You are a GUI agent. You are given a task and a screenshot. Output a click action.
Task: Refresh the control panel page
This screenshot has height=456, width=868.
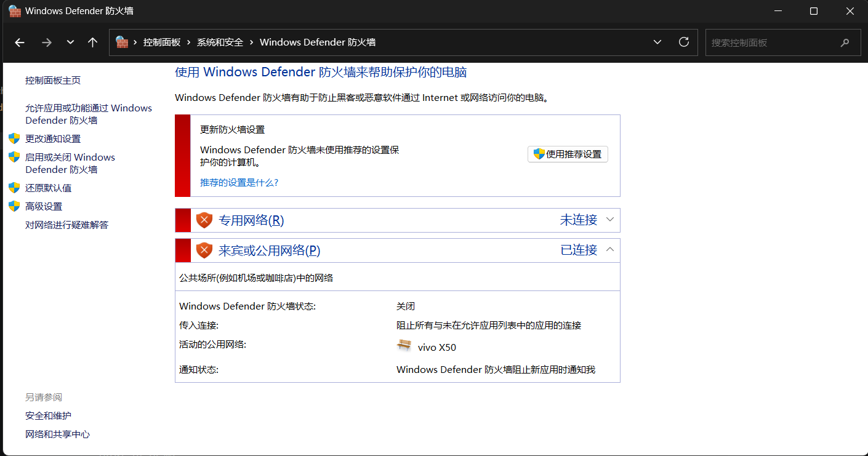(683, 42)
